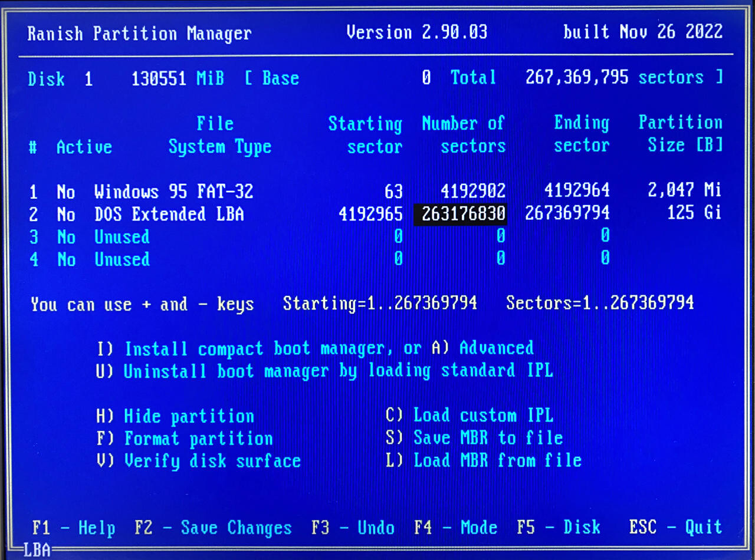Choose Load MBR from file

point(484,460)
